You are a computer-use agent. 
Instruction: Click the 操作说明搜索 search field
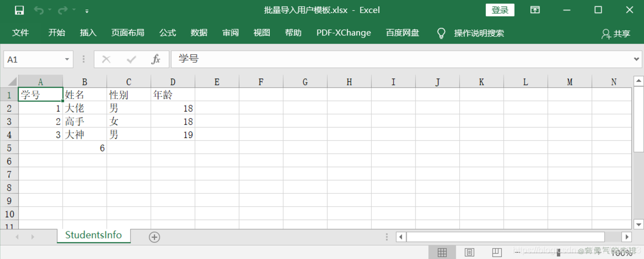[479, 33]
